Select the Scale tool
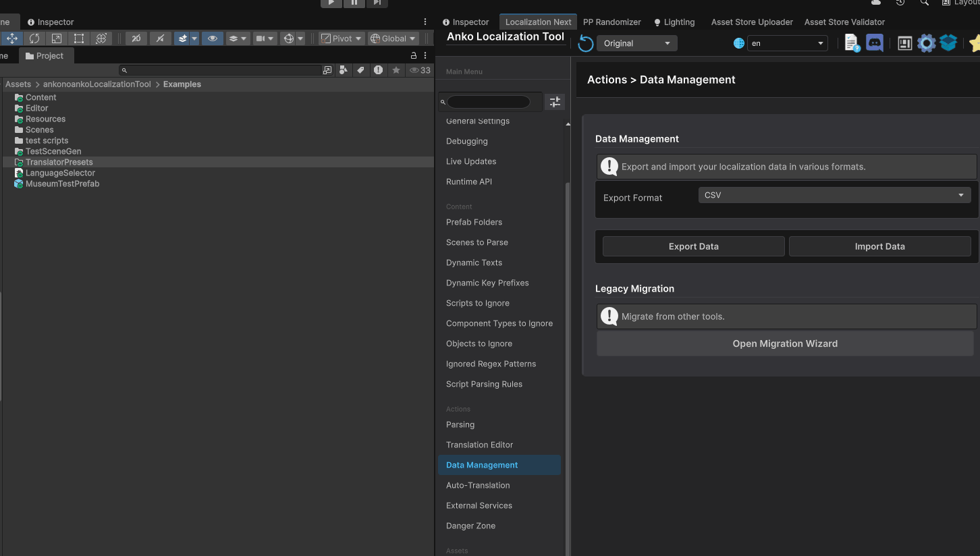The width and height of the screenshot is (980, 556). (x=56, y=38)
